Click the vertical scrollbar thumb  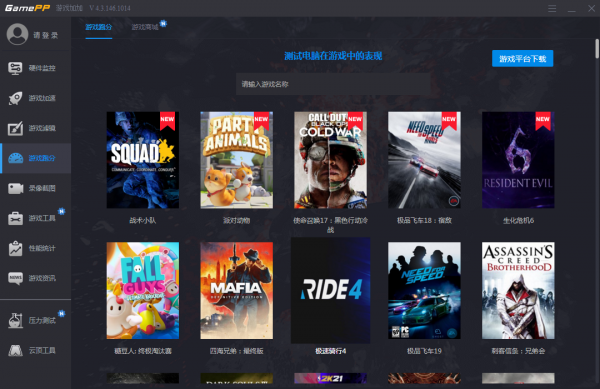click(x=597, y=49)
